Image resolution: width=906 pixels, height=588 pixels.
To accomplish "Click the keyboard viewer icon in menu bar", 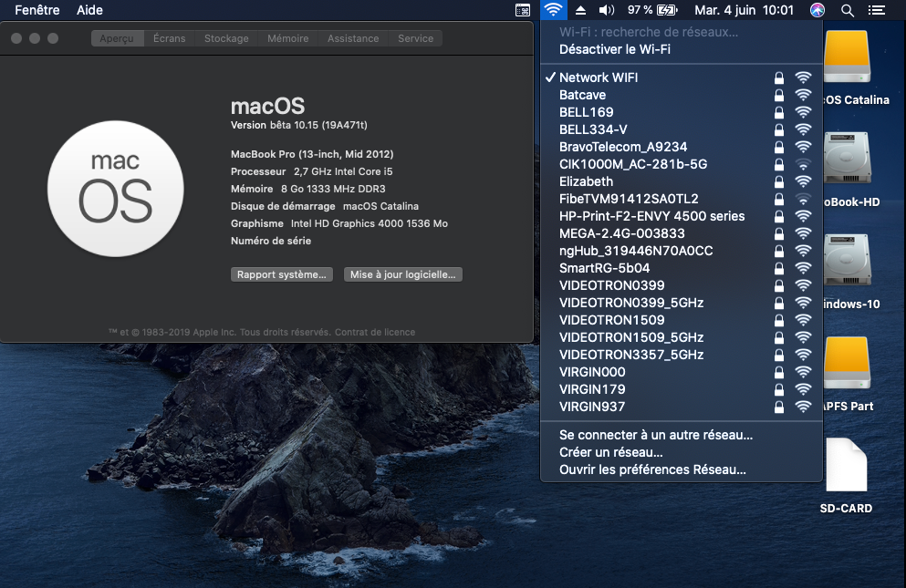I will point(522,10).
